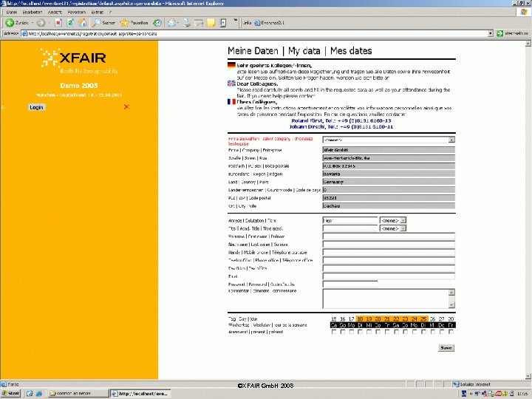This screenshot has width=532, height=399.
Task: Open the address bar URL dropdown arrow
Action: [x=491, y=33]
